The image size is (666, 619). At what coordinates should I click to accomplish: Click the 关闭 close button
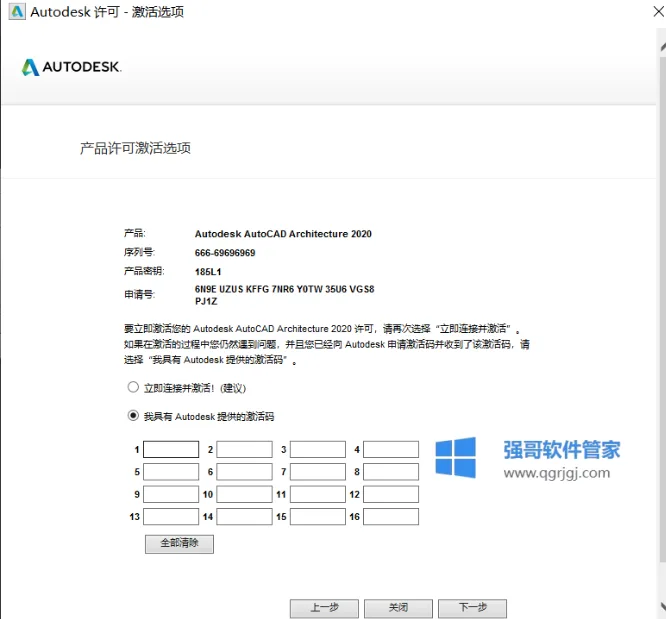[x=398, y=608]
